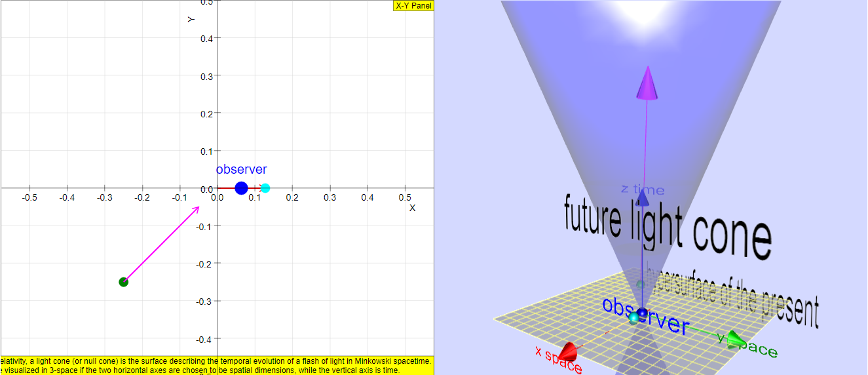Screen dimensions: 868x375
Task: Select the cyan dot on the X axis
Action: pyautogui.click(x=265, y=188)
